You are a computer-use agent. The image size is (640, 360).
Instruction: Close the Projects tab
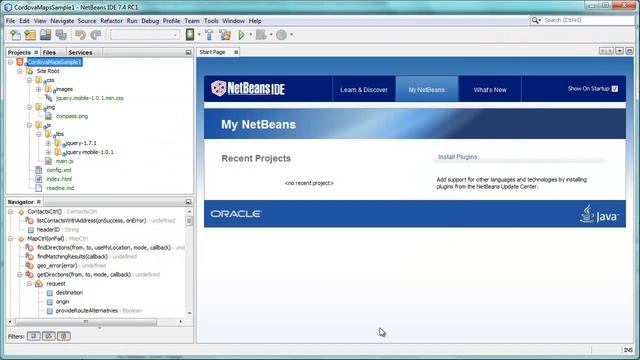(x=36, y=53)
